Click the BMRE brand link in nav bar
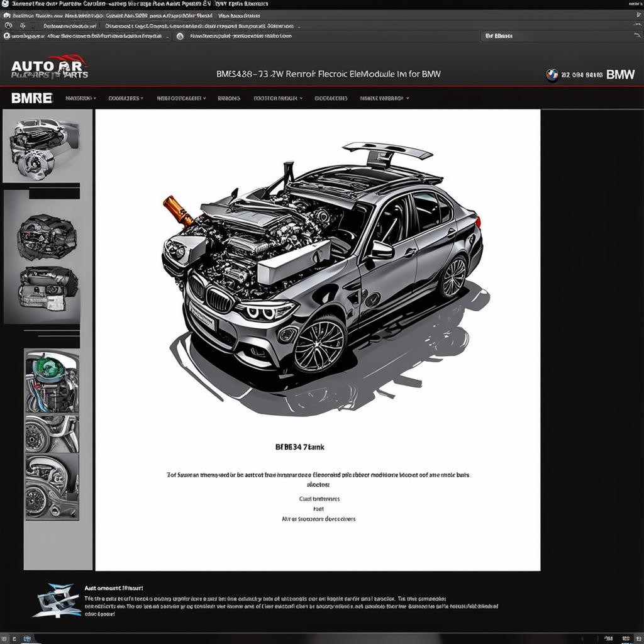This screenshot has width=644, height=644. (32, 98)
